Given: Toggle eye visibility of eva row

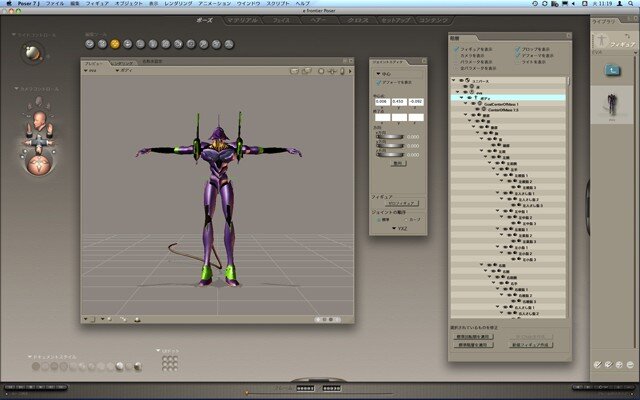Looking at the screenshot, I should 465,93.
